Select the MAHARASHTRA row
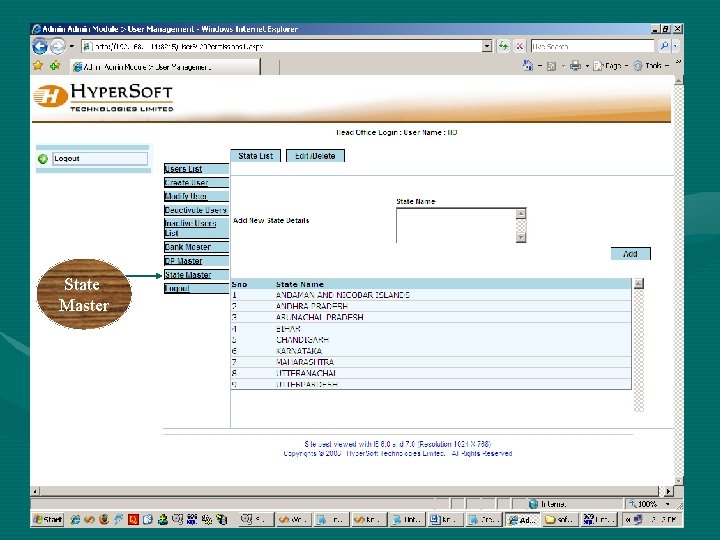The width and height of the screenshot is (720, 540). pos(431,362)
